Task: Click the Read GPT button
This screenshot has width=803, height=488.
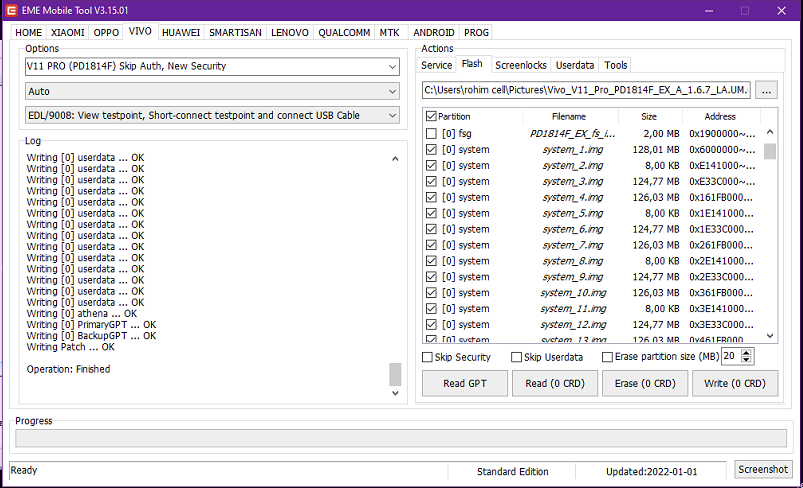Action: coord(464,383)
